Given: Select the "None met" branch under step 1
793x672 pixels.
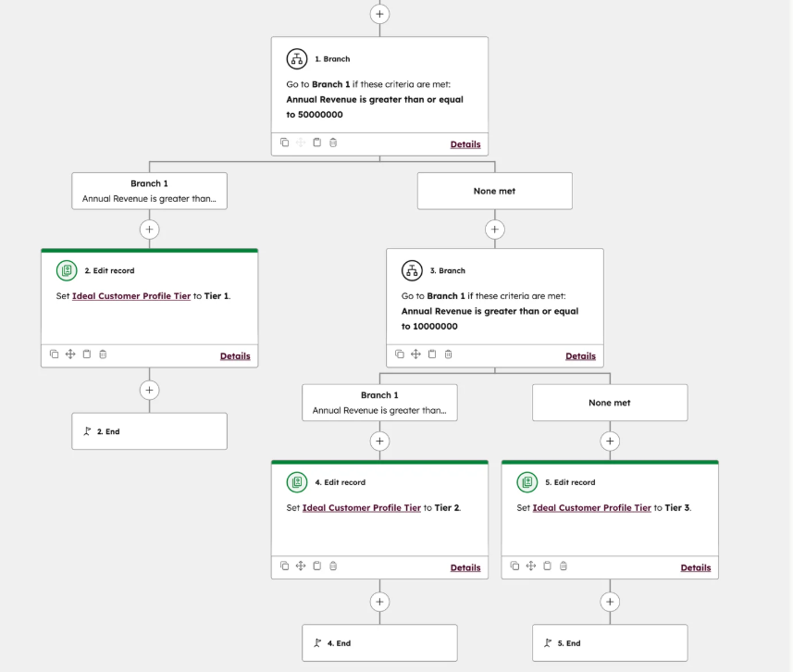Looking at the screenshot, I should 494,191.
